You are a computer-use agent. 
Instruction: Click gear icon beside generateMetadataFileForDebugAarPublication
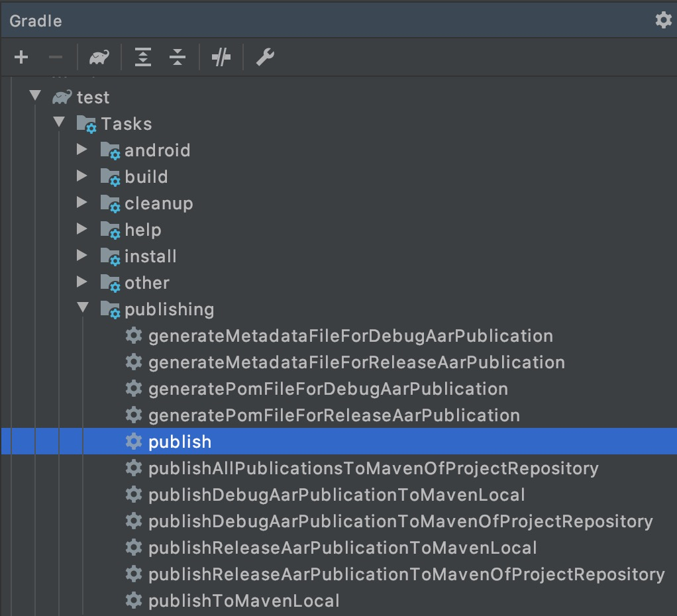134,335
